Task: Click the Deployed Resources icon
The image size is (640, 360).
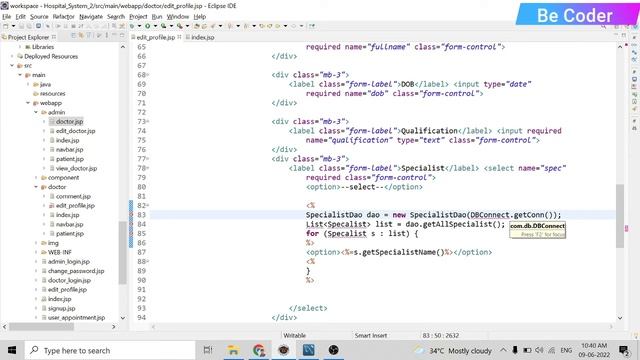Action: click(x=20, y=56)
